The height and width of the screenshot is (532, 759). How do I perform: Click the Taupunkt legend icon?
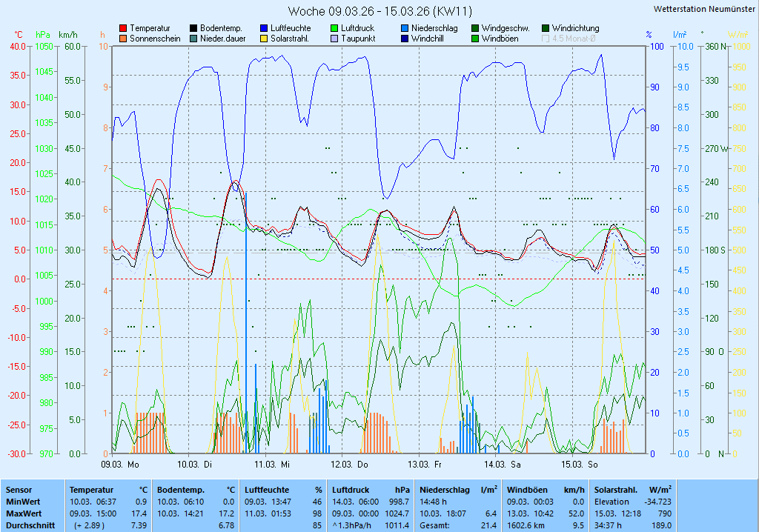click(334, 39)
